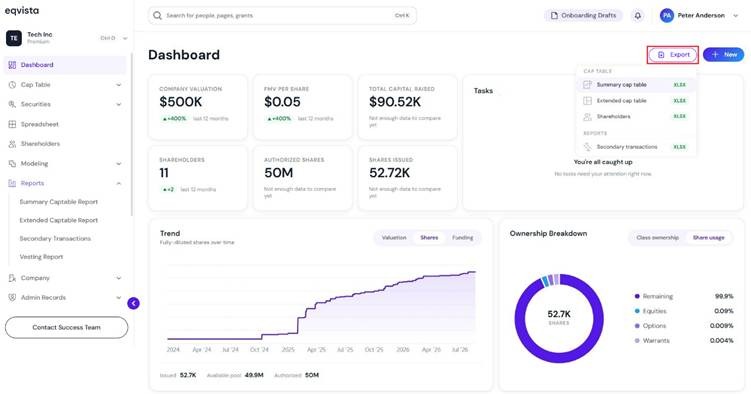Click the Export button document icon

(661, 55)
